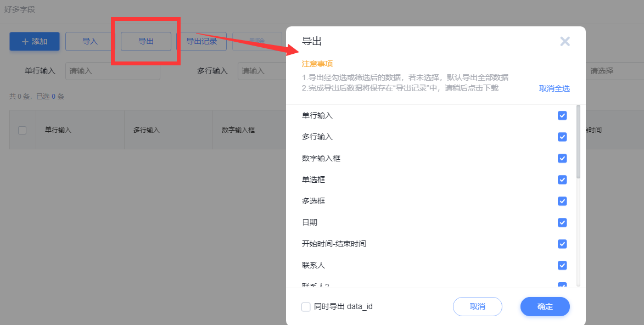This screenshot has height=325, width=644.
Task: Uncheck the 联系人 export field checkbox
Action: click(x=562, y=265)
